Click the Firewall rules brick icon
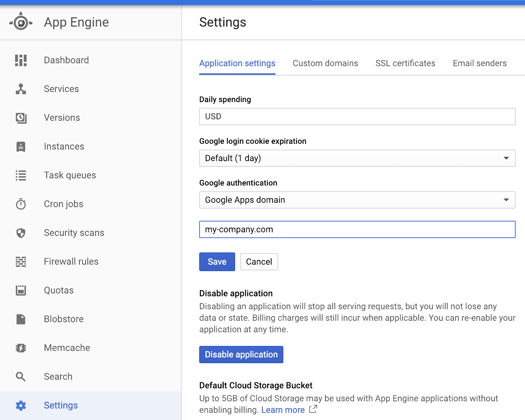 point(21,262)
